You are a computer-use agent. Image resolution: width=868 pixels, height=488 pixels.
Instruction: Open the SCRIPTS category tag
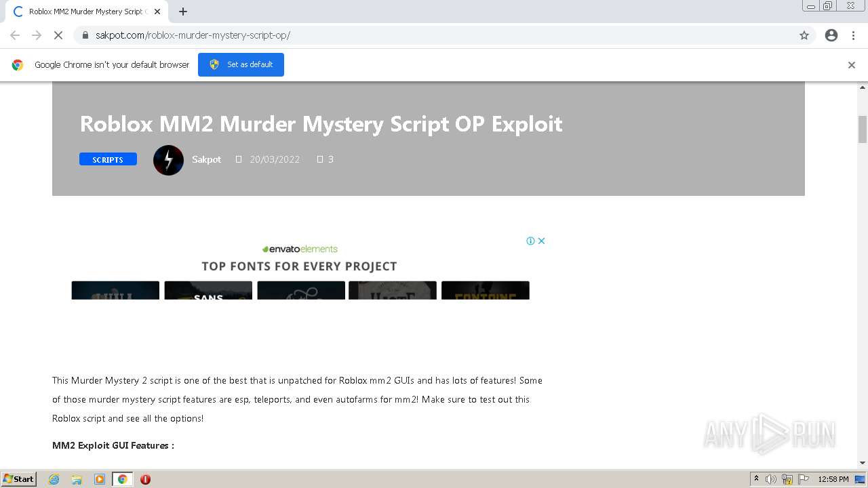pos(108,159)
